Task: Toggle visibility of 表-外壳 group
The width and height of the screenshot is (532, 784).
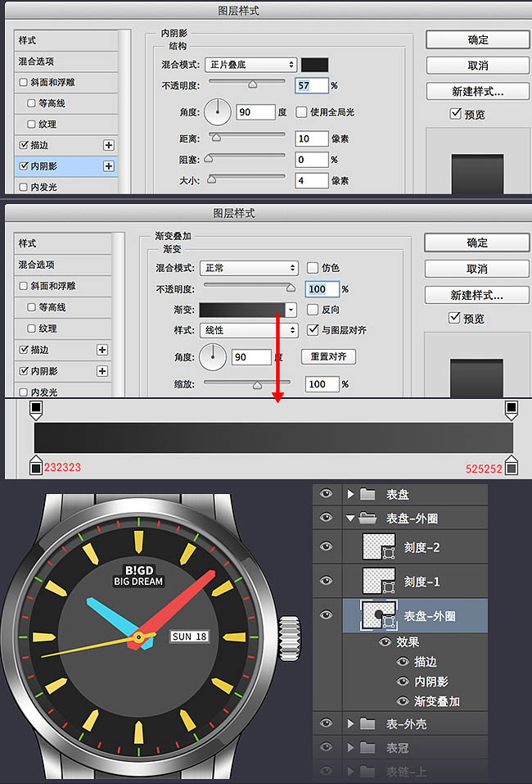Action: 327,723
